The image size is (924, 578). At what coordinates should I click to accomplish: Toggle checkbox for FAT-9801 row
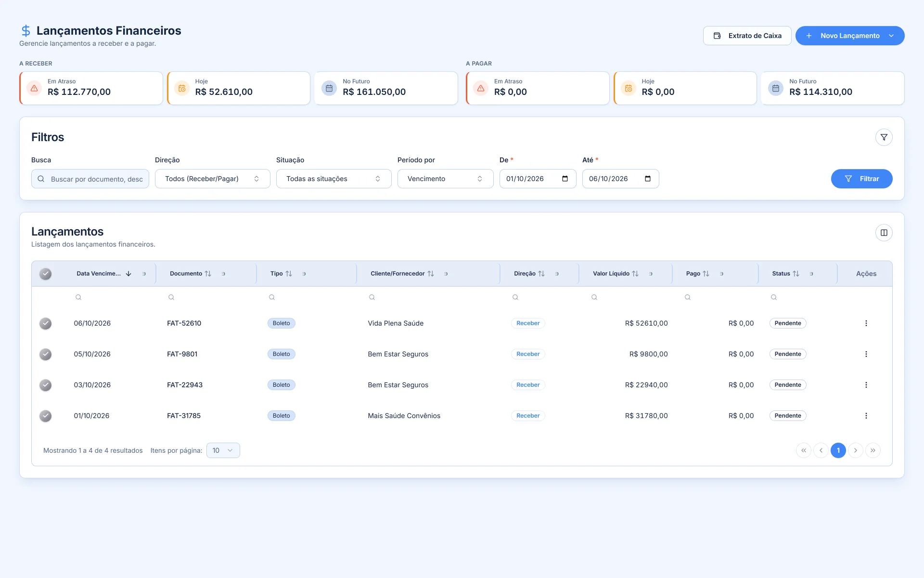pos(46,354)
